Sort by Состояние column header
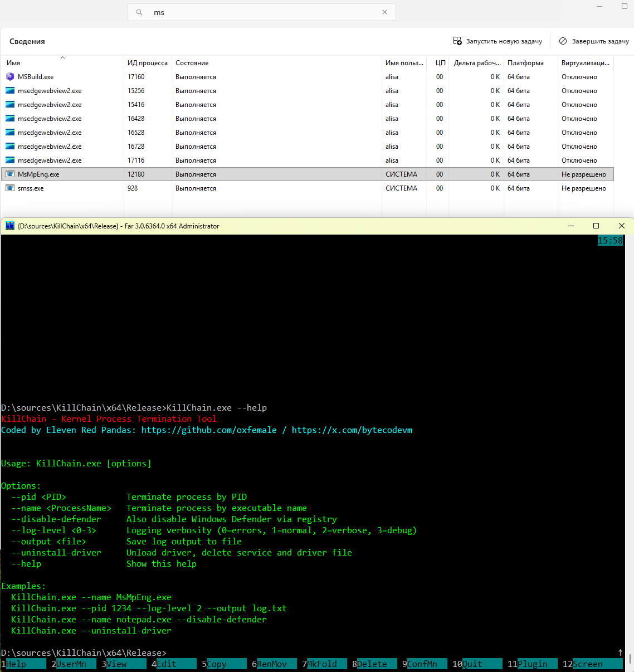This screenshot has height=672, width=634. click(x=192, y=63)
